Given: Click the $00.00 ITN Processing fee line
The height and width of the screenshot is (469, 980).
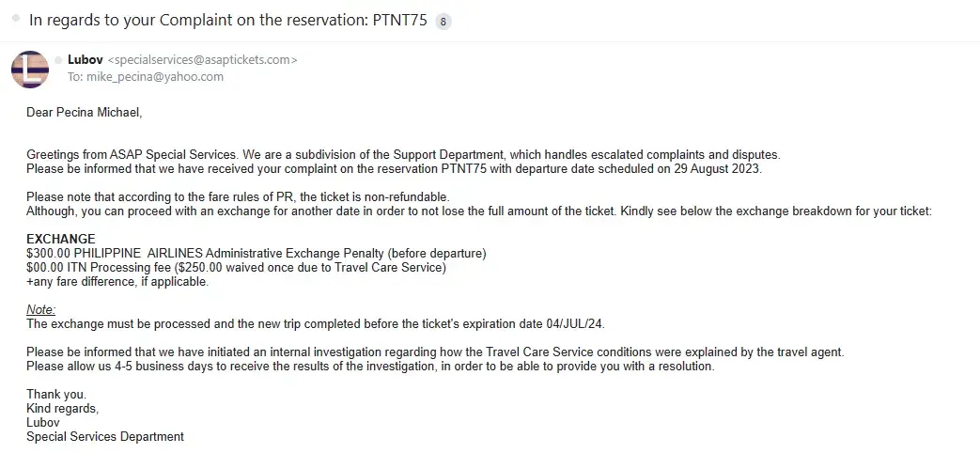Looking at the screenshot, I should click(235, 267).
